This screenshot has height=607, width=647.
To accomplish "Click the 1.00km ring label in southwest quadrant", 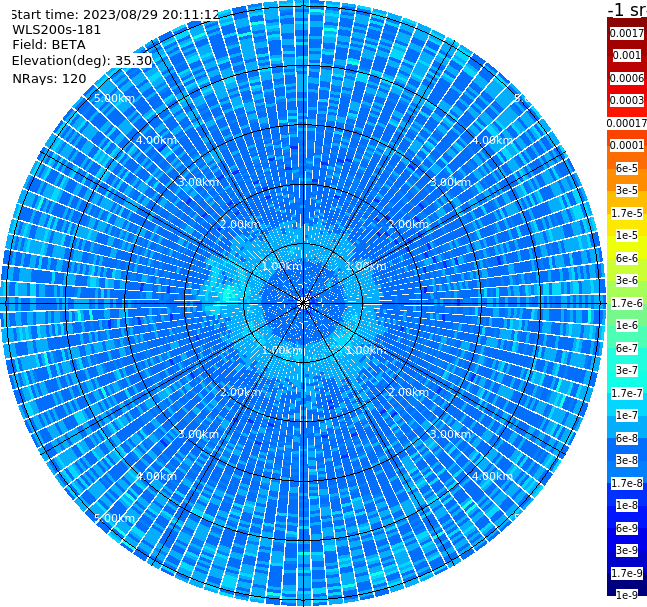I will click(283, 350).
